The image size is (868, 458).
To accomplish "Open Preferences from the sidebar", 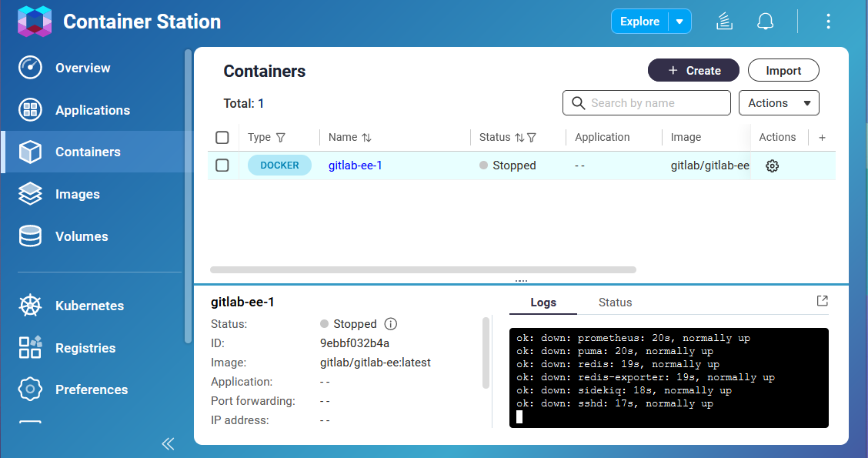I will coord(92,389).
